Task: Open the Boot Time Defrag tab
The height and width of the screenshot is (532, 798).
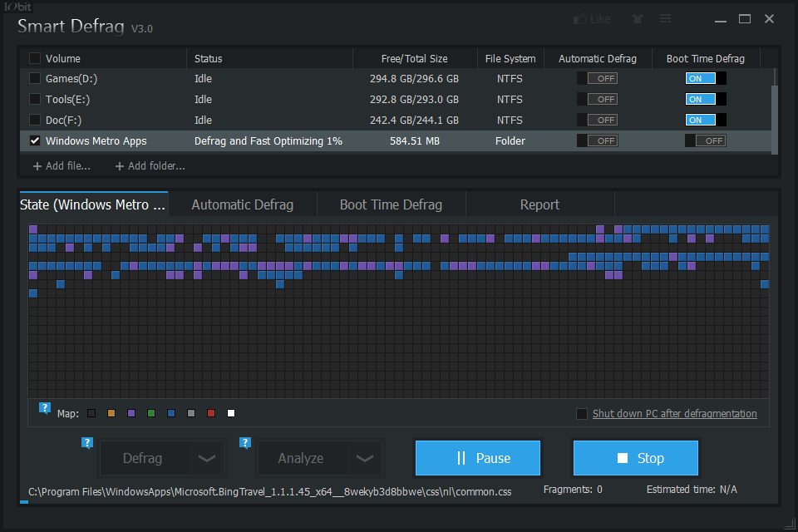Action: 391,204
